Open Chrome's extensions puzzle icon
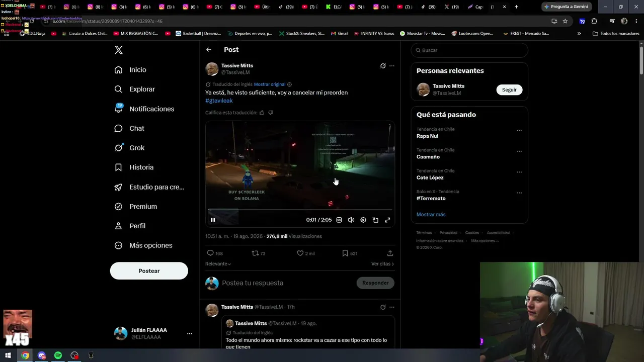Image resolution: width=644 pixels, height=362 pixels. pyautogui.click(x=594, y=21)
